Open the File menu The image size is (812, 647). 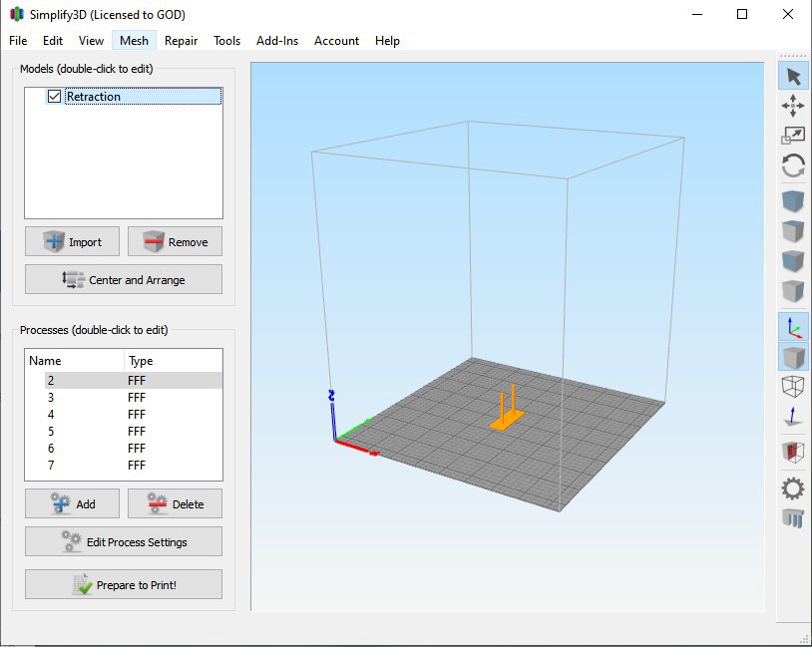coord(18,40)
